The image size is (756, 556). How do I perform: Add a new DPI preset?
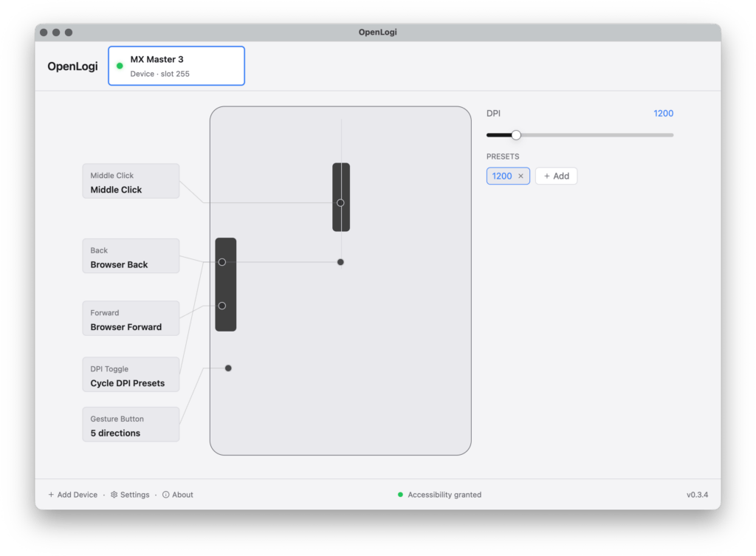coord(557,176)
